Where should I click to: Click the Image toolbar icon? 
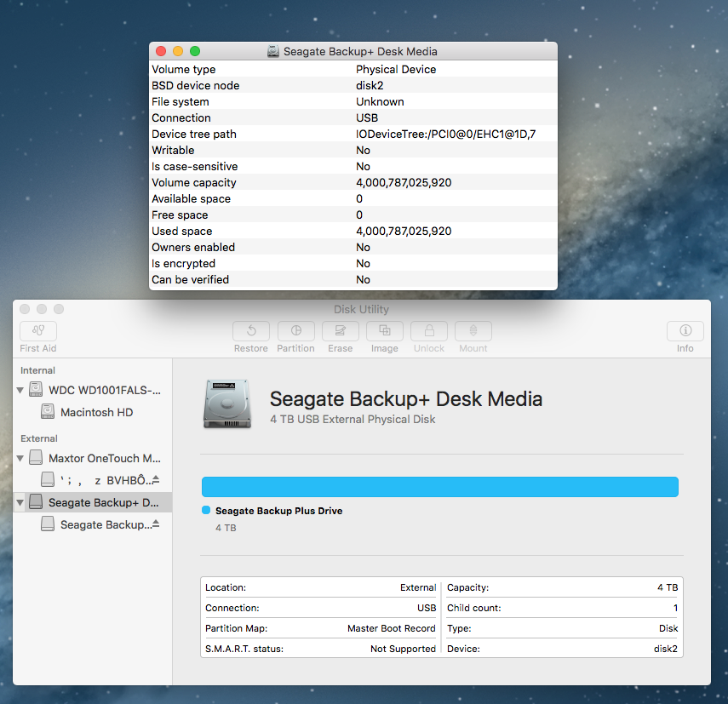pyautogui.click(x=384, y=331)
